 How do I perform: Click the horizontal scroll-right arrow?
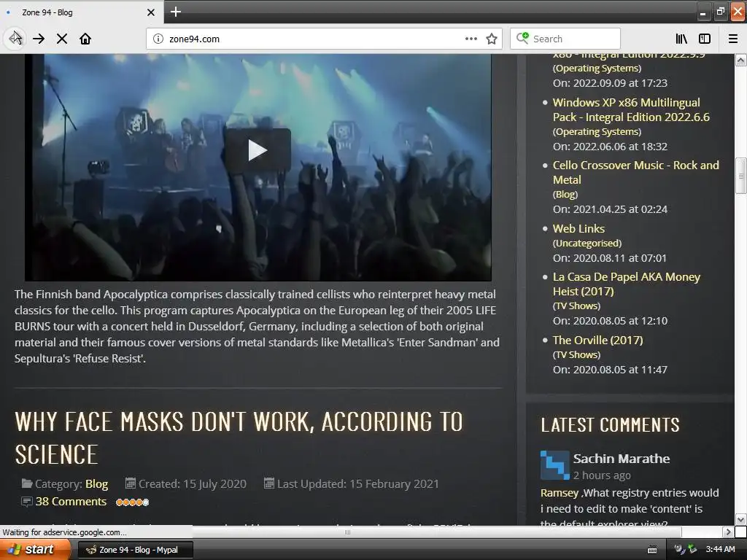728,532
